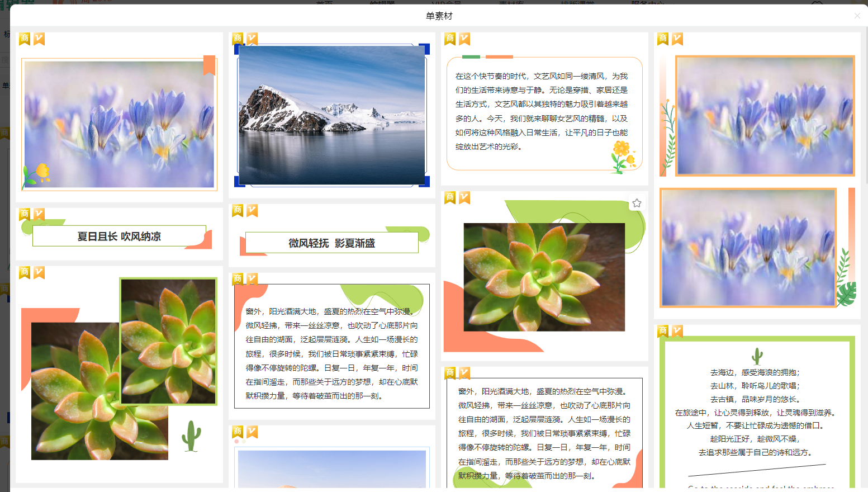This screenshot has height=492, width=868.
Task: Pick the first crocus flower image template
Action: [119, 124]
